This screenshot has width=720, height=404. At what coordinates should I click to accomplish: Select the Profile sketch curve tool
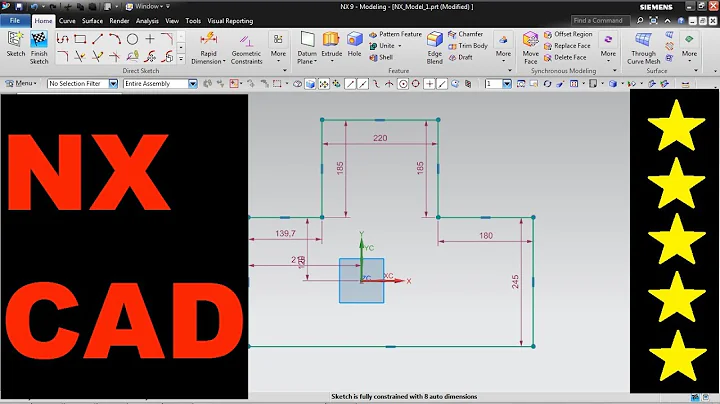click(x=62, y=39)
